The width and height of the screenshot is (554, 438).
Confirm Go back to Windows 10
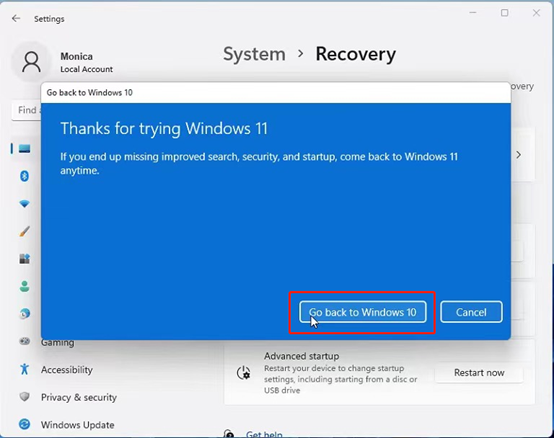coord(363,312)
